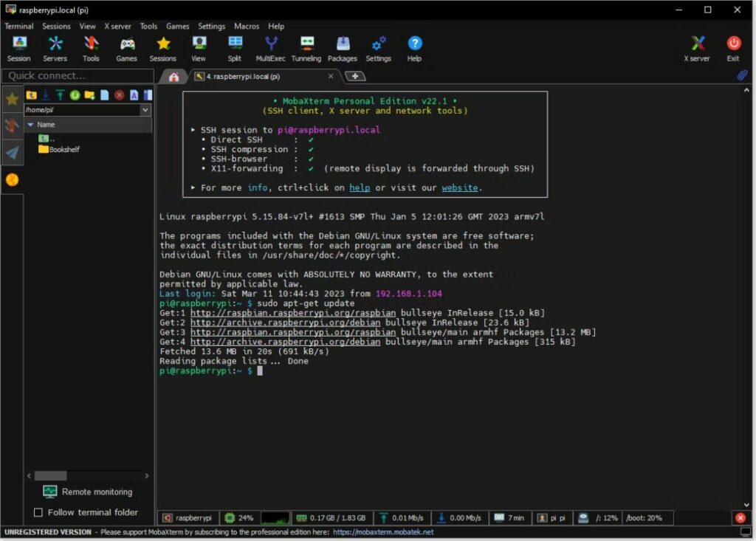
Task: Enable Follow terminal folder checkbox
Action: tap(38, 512)
